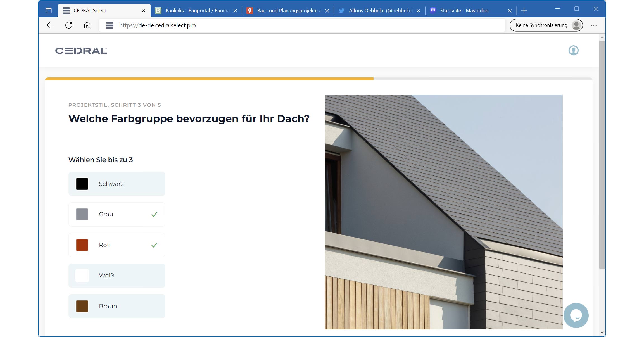The width and height of the screenshot is (644, 337).
Task: Click the yellow step progress bar
Action: pos(209,79)
